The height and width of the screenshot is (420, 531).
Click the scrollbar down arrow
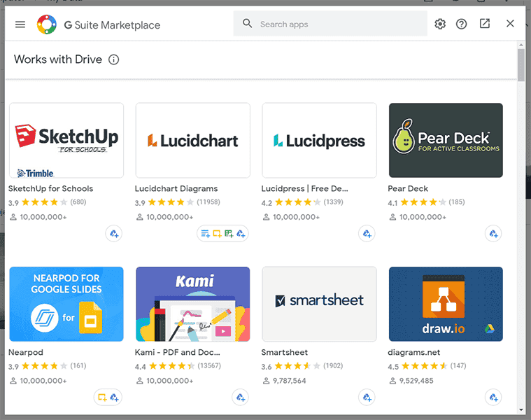[521, 409]
